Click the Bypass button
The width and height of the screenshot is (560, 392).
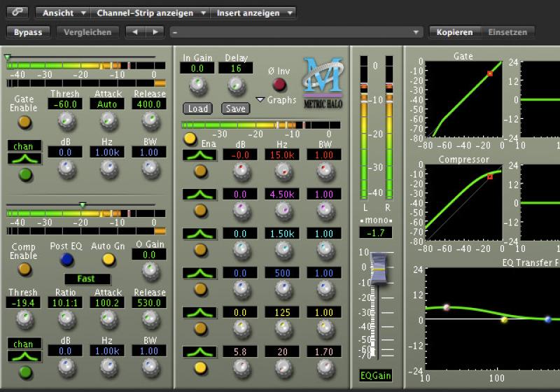point(28,32)
